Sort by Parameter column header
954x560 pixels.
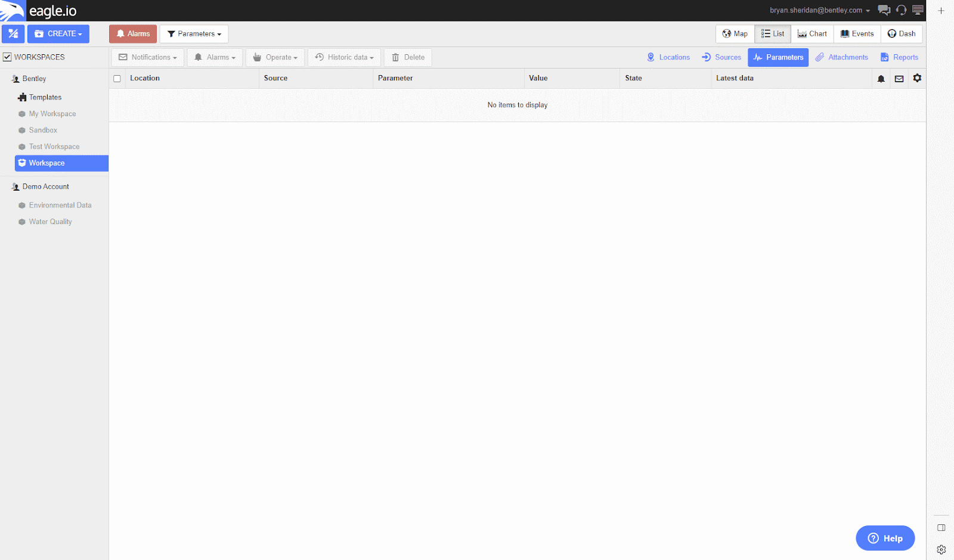tap(448, 78)
